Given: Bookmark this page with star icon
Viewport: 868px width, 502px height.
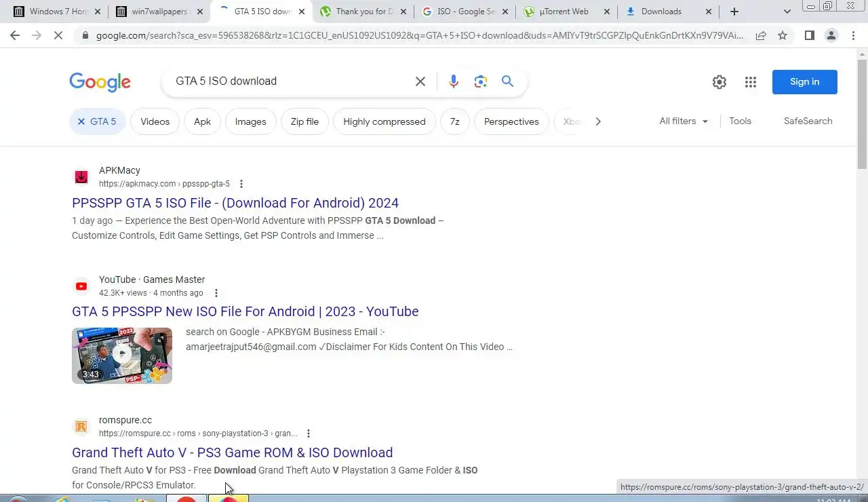Looking at the screenshot, I should tap(783, 35).
